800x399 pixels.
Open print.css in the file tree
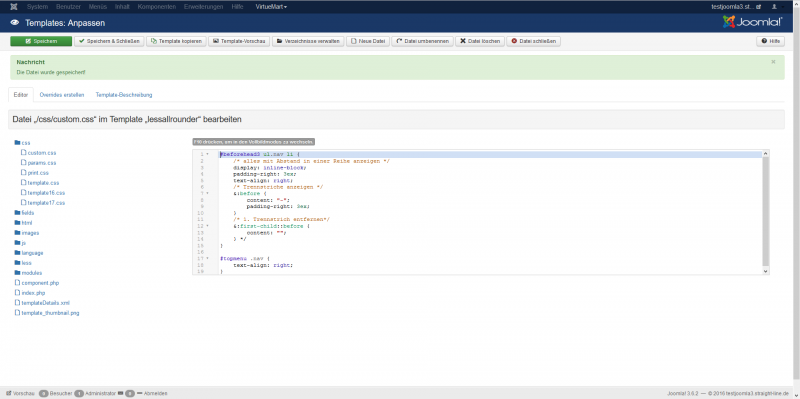(35, 173)
